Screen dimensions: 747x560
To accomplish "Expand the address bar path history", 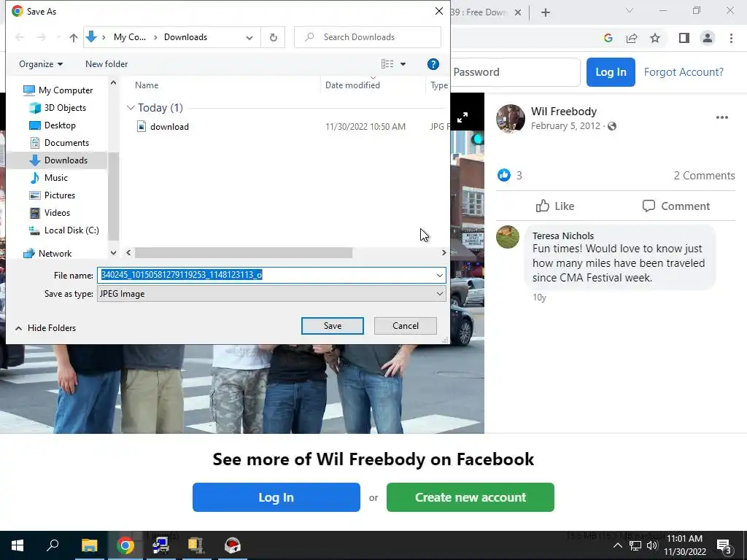I will click(x=249, y=37).
